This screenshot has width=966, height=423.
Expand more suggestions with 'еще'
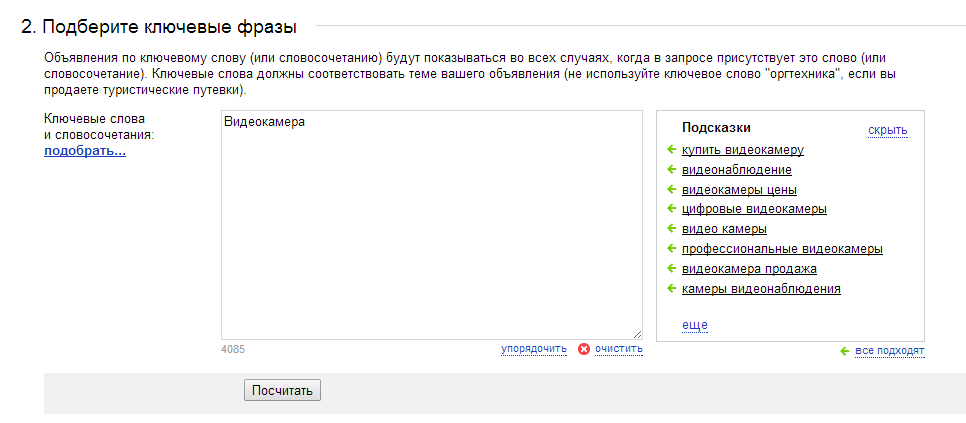(694, 325)
